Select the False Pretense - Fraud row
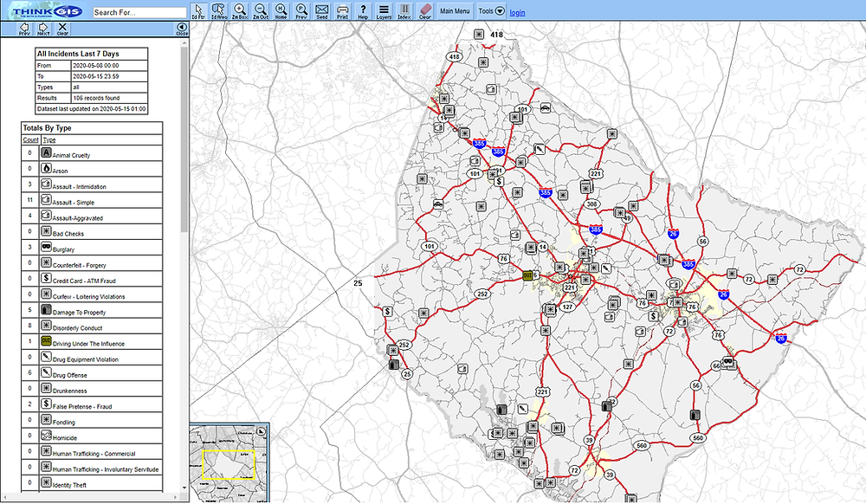866x504 pixels. click(x=93, y=404)
